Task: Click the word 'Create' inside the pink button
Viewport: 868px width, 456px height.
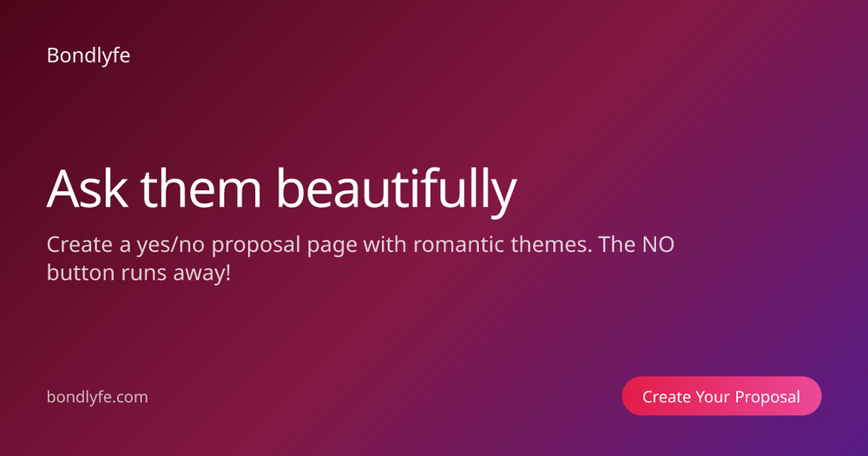Action: coord(667,397)
